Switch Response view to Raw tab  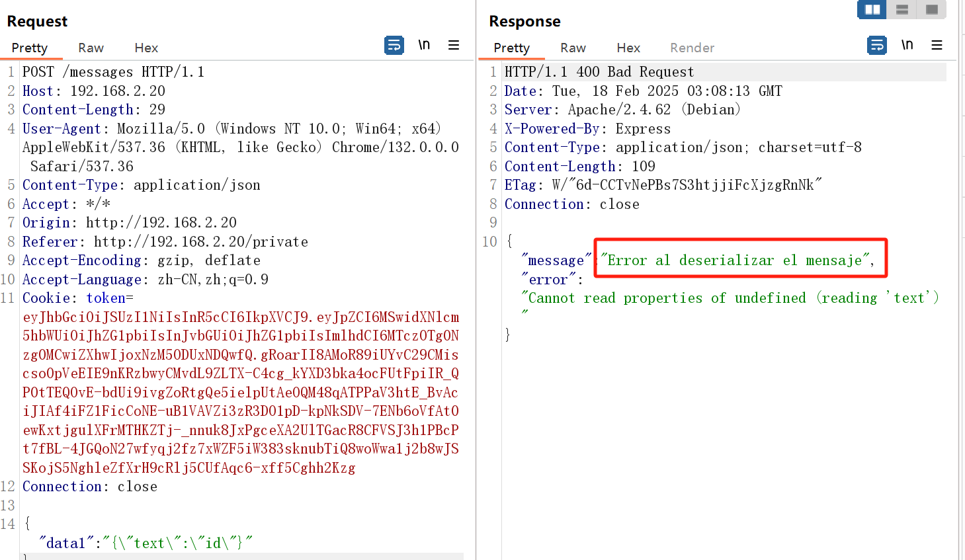point(573,48)
